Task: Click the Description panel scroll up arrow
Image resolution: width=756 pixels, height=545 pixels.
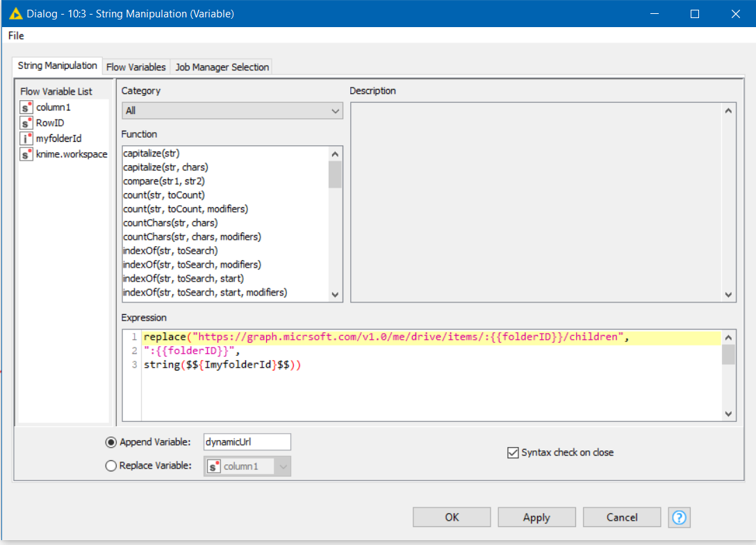Action: click(728, 111)
